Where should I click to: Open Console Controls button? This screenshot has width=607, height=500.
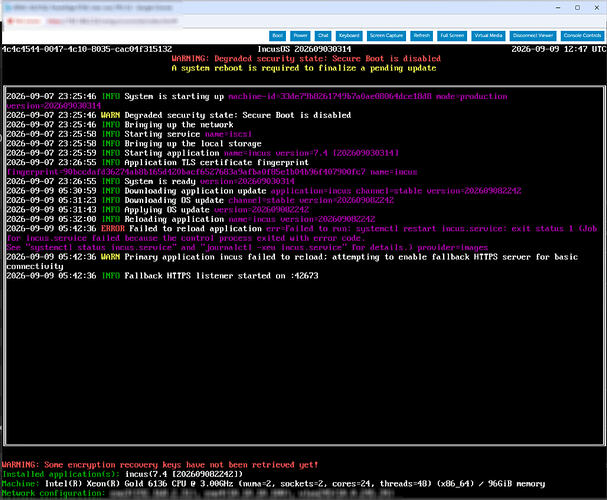(x=582, y=36)
